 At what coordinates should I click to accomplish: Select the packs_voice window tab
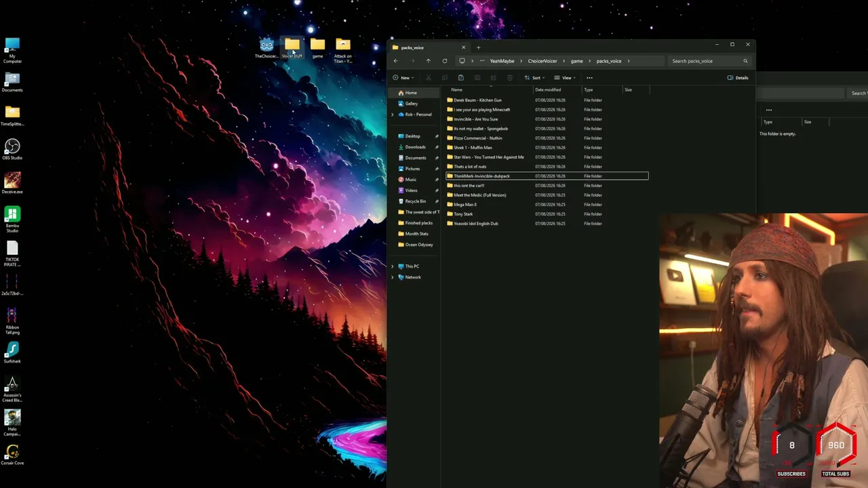click(x=429, y=47)
